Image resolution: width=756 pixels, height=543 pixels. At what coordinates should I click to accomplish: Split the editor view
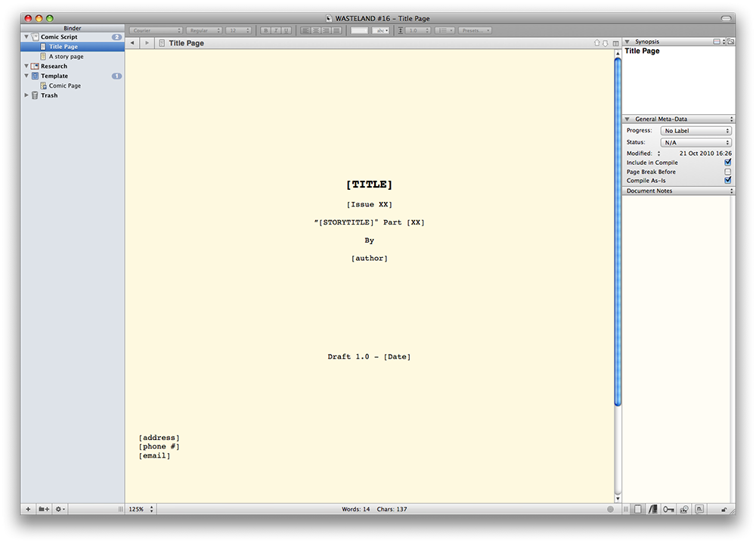tap(616, 43)
